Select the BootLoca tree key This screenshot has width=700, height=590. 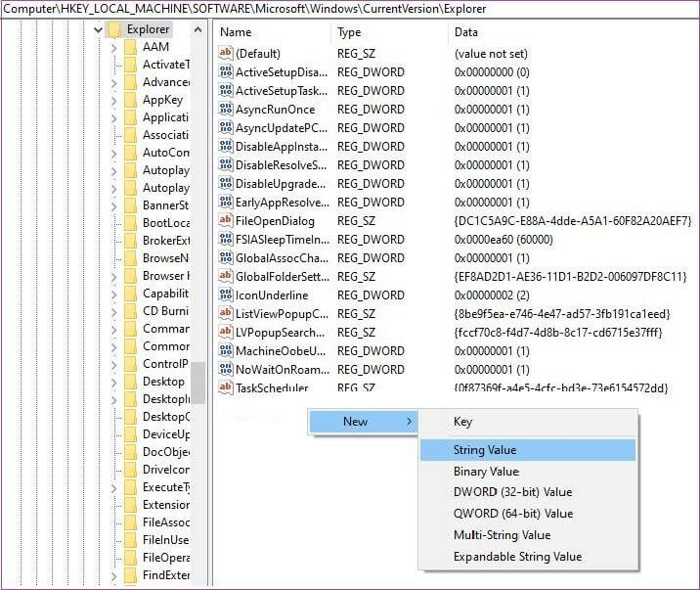tap(166, 223)
